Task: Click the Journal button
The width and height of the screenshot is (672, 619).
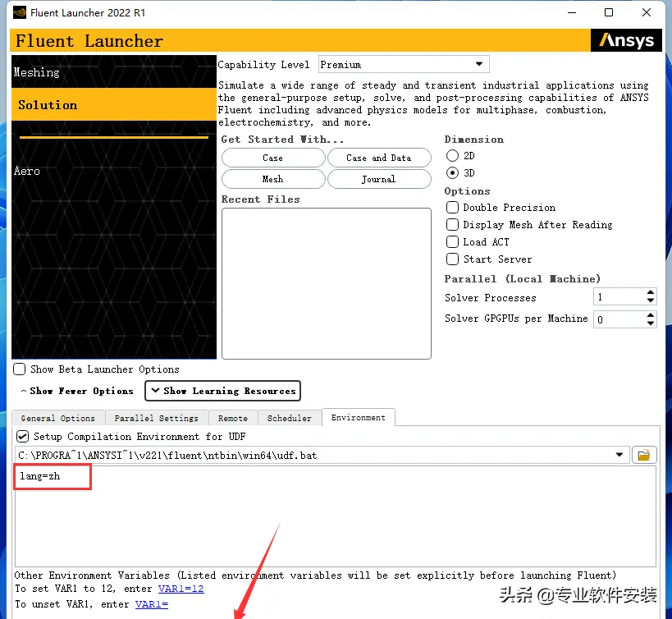Action: pyautogui.click(x=379, y=179)
